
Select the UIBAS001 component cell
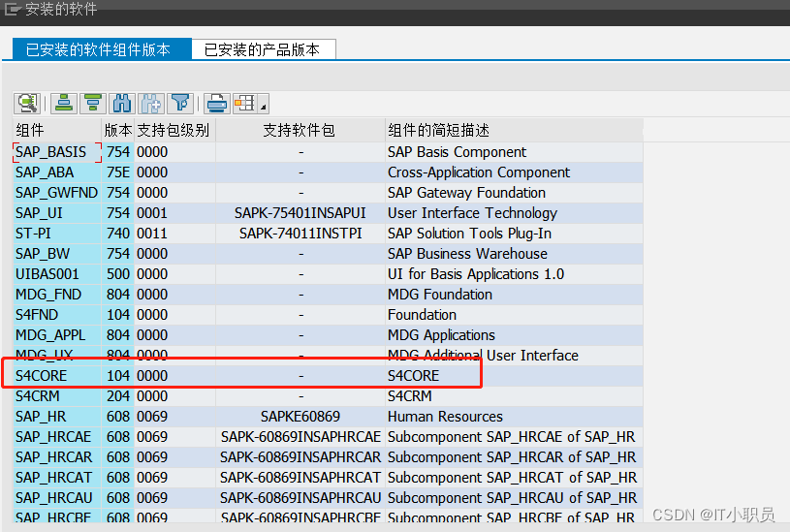coord(57,274)
